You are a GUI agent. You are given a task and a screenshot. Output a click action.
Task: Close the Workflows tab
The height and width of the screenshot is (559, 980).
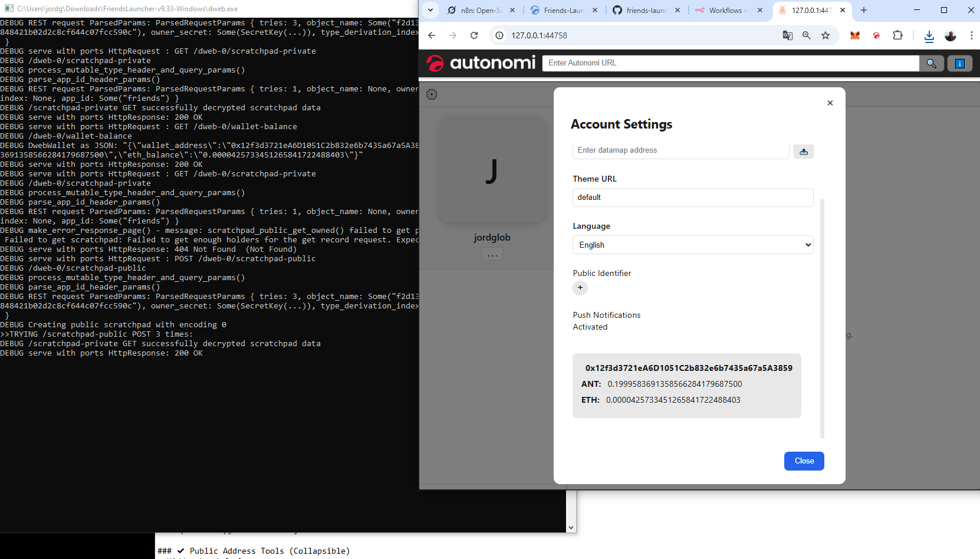click(x=760, y=10)
